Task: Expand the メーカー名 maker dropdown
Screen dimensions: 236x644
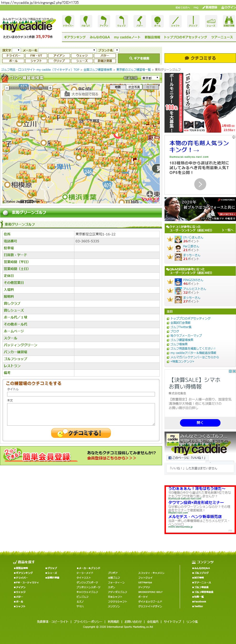Action: click(67, 50)
